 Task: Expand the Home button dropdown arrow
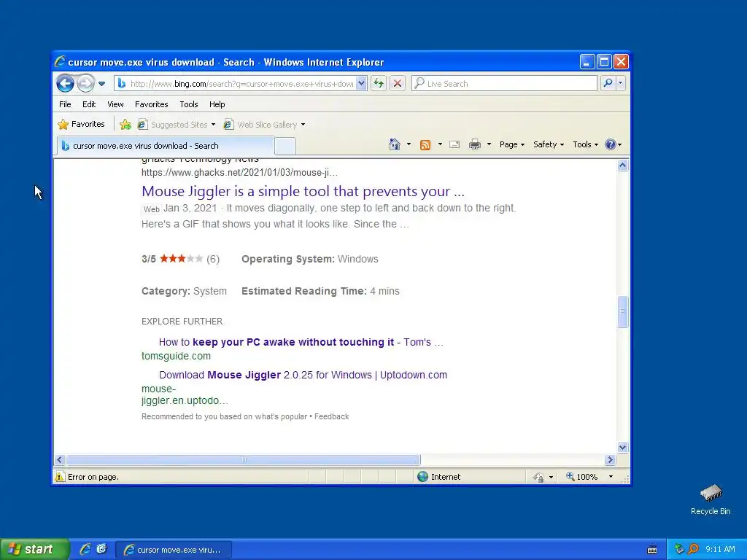pos(409,144)
